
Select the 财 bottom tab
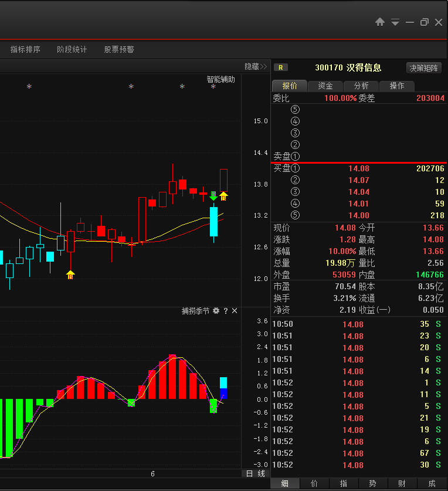pos(402,483)
